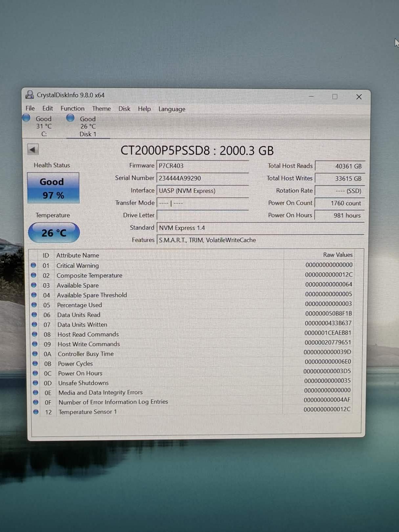Click the Firmware field P7CR403
This screenshot has width=399, height=532.
pyautogui.click(x=203, y=166)
